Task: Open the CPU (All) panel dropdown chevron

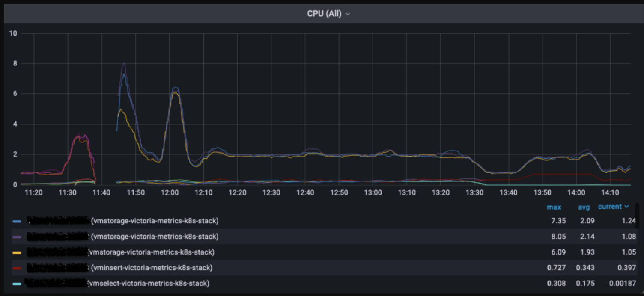Action: (x=348, y=13)
